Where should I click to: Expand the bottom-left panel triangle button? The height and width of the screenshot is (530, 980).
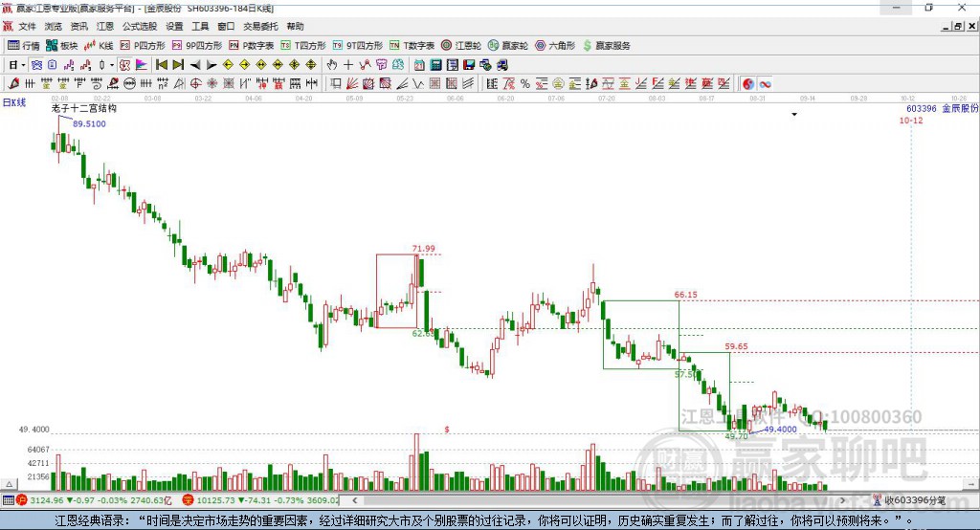(x=9, y=484)
